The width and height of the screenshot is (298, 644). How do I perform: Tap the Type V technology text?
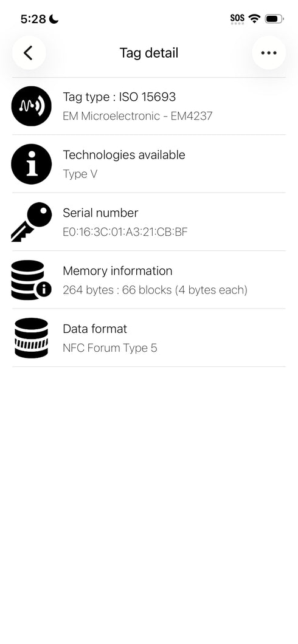click(x=80, y=174)
